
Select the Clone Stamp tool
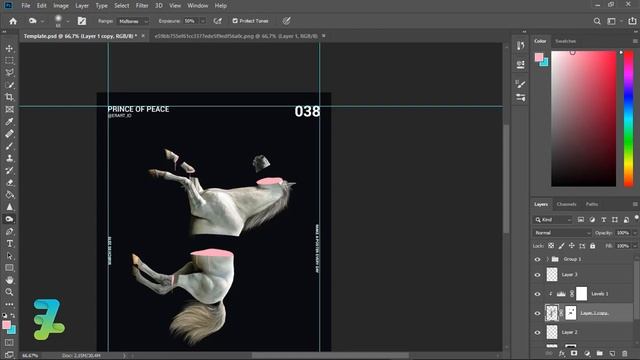9,158
